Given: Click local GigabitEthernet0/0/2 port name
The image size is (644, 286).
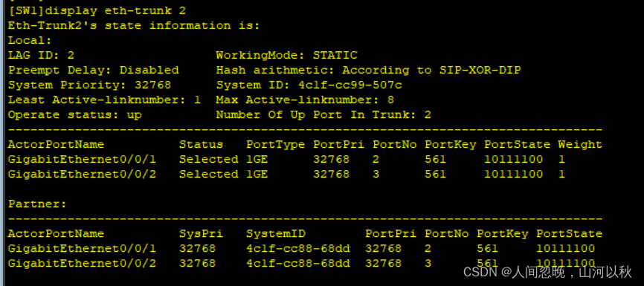Looking at the screenshot, I should 82,174.
